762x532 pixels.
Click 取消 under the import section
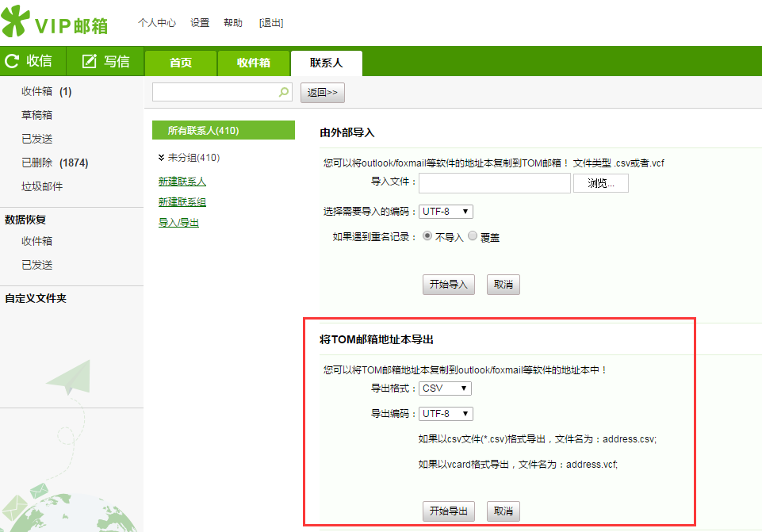(x=504, y=284)
